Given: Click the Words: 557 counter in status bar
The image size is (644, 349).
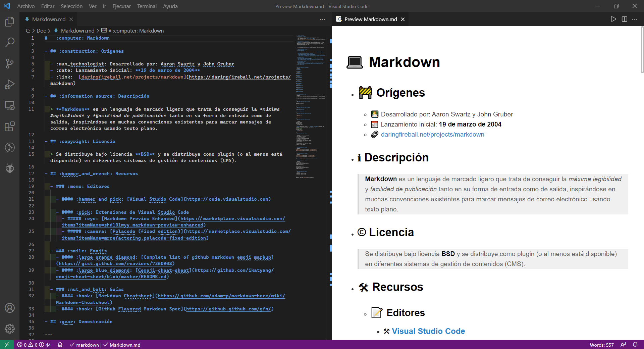Looking at the screenshot, I should (602, 345).
